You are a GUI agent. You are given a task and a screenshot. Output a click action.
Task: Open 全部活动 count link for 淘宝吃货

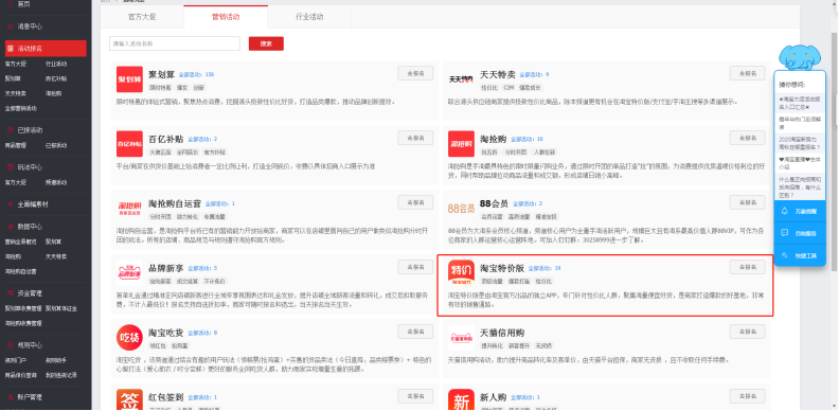pyautogui.click(x=203, y=333)
